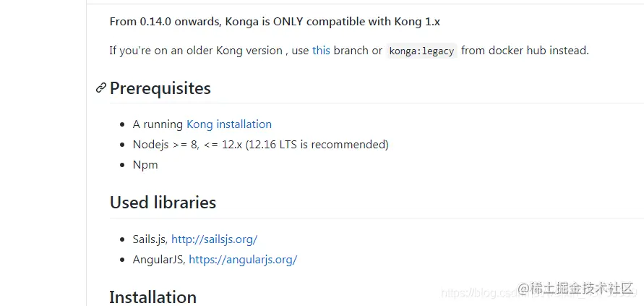644x306 pixels.
Task: Click the 'A running' list text
Action: 158,124
